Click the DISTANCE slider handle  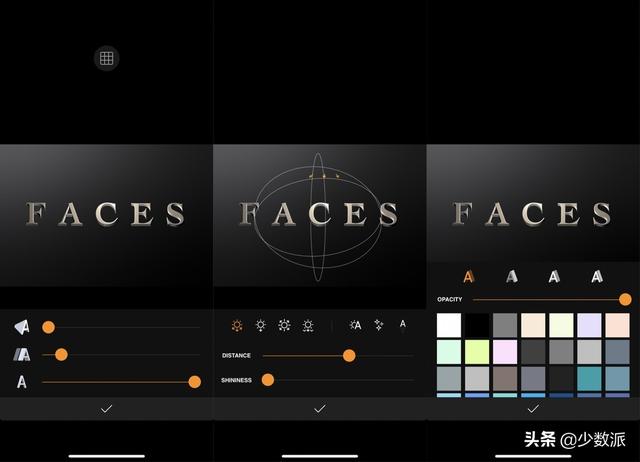point(349,355)
